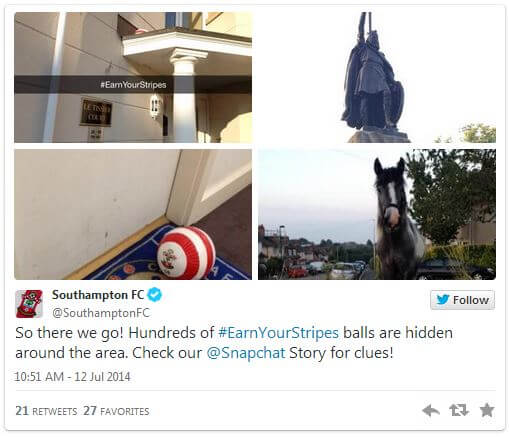Open the statue photo thumbnail

coord(377,78)
